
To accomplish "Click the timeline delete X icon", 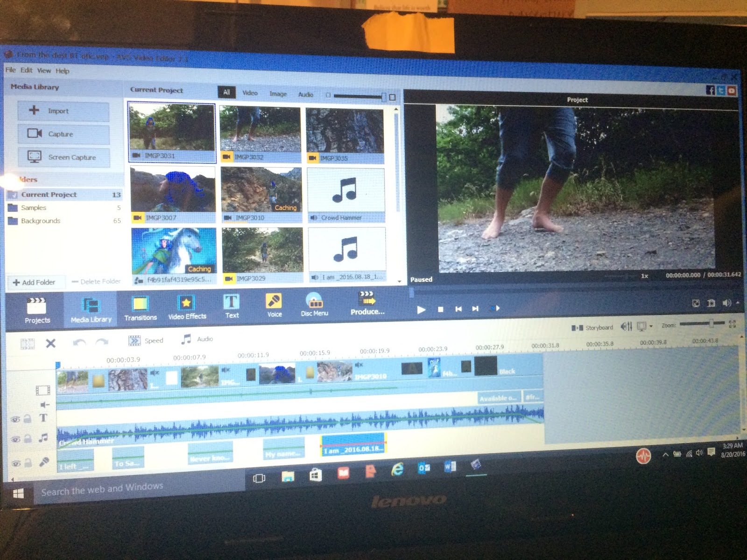I will tap(50, 343).
